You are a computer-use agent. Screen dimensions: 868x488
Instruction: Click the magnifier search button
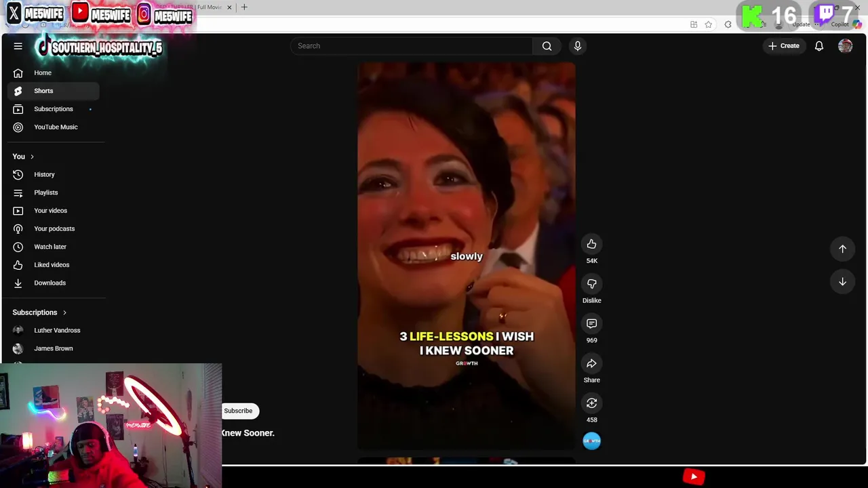[x=547, y=46]
